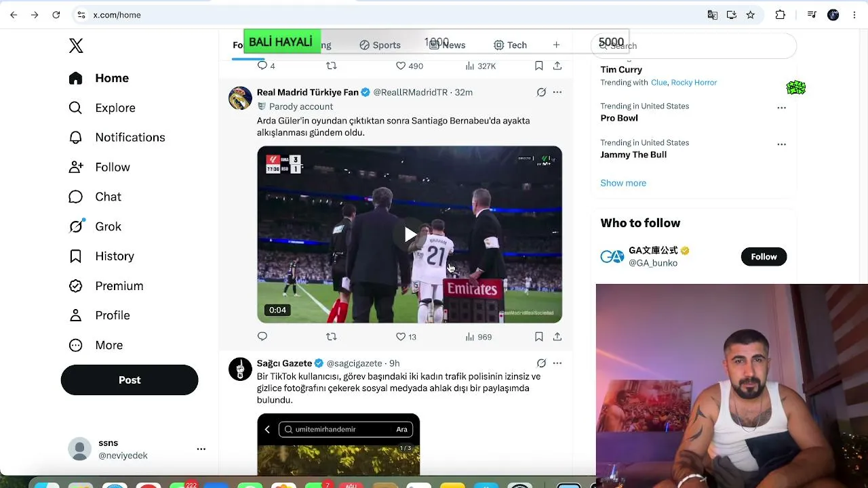Go to Home in the sidebar
Screen dimensions: 868x488
(99, 78)
